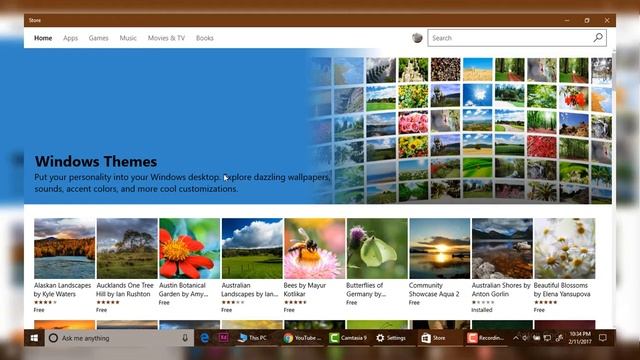The width and height of the screenshot is (640, 360).
Task: Click star rating under Alaskan Landscapes
Action: 45,302
